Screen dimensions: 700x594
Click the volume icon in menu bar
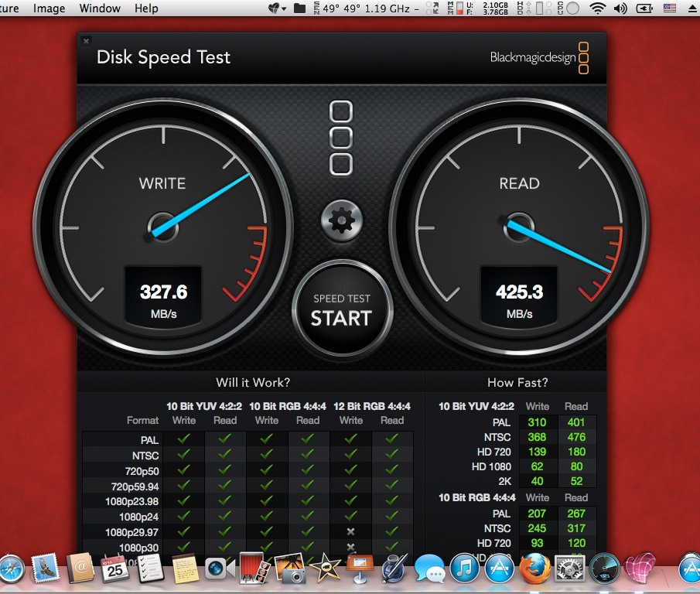(620, 8)
